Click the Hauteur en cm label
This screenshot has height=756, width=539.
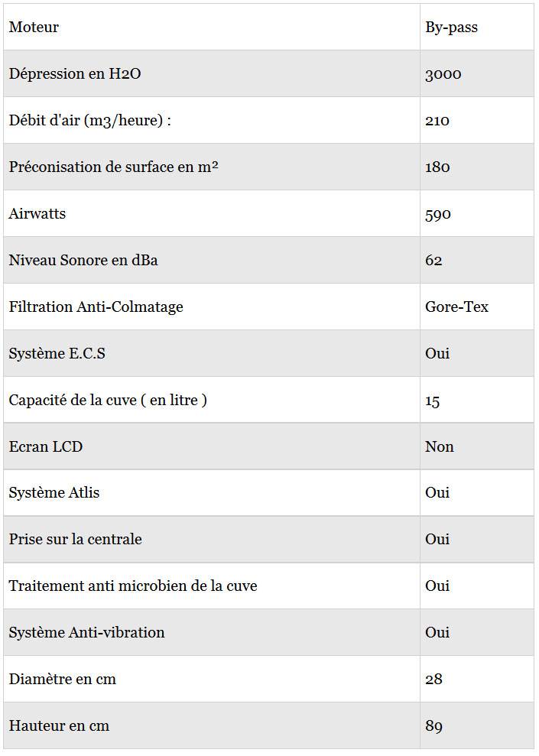(59, 725)
